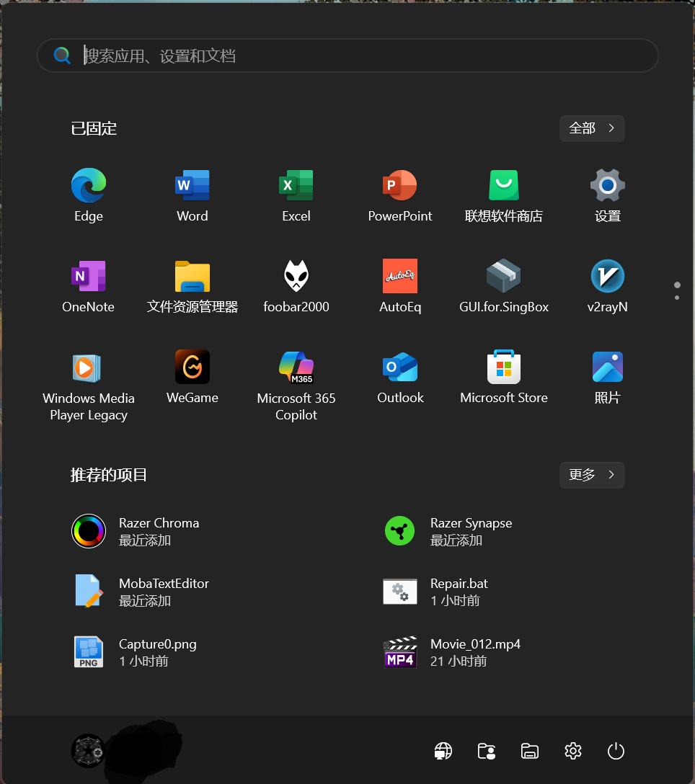Launch Microsoft Store app
695x784 pixels.
504,378
